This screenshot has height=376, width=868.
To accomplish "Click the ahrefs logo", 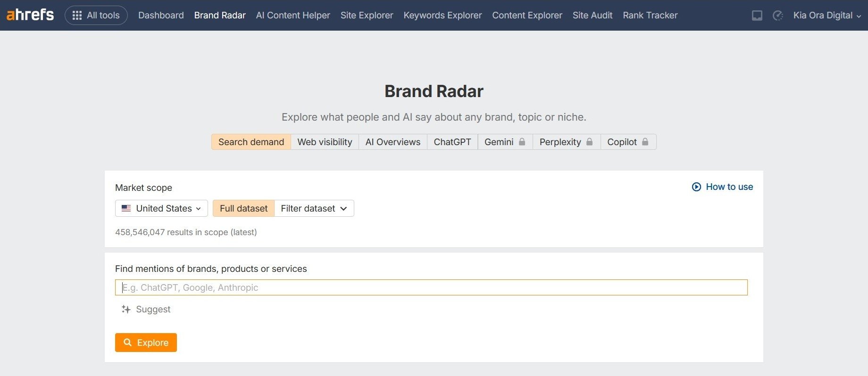I will point(30,15).
